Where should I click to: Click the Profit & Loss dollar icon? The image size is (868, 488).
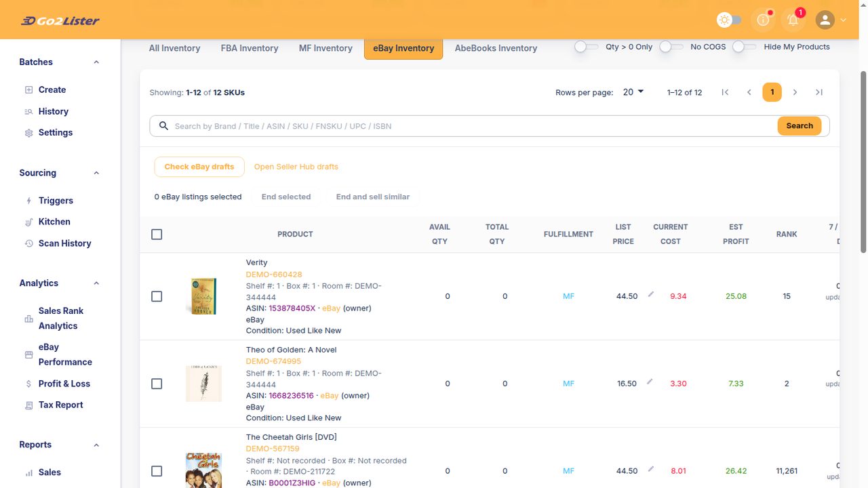28,384
